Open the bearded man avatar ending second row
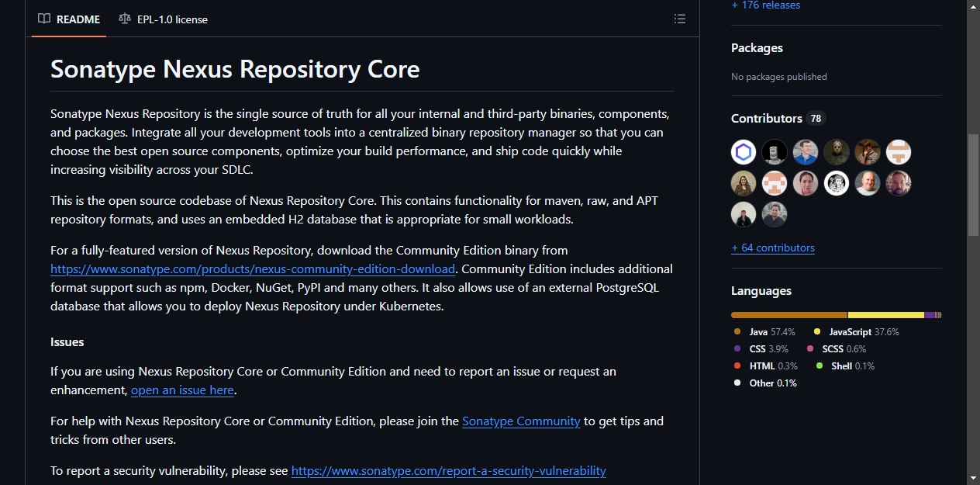980x485 pixels. pyautogui.click(x=899, y=183)
